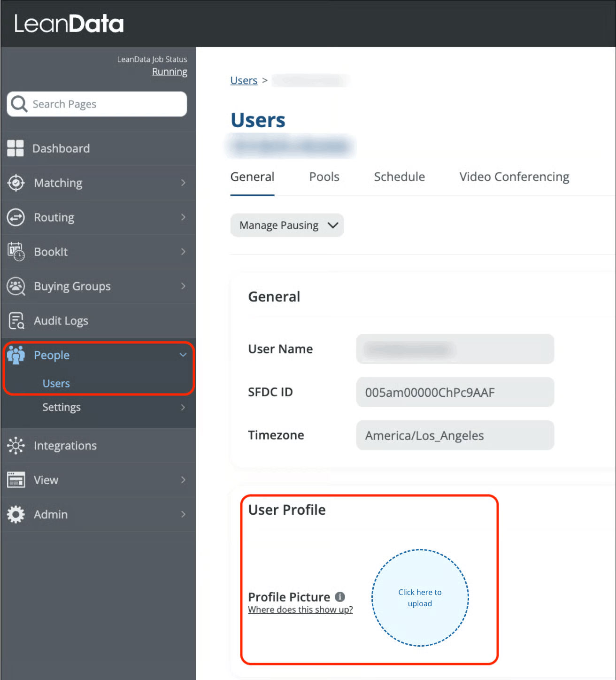Open Audit Logs in the sidebar
This screenshot has width=616, height=680.
coord(98,321)
